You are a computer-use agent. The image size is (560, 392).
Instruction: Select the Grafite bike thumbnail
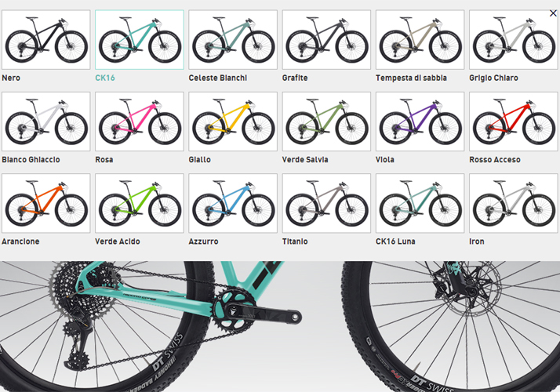pos(326,40)
